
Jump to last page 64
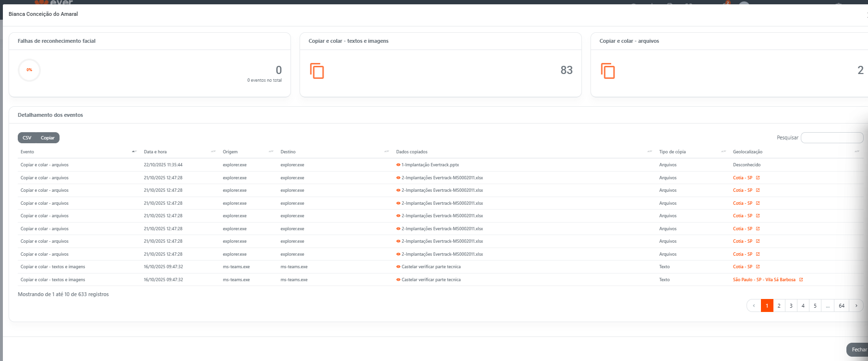coord(842,306)
